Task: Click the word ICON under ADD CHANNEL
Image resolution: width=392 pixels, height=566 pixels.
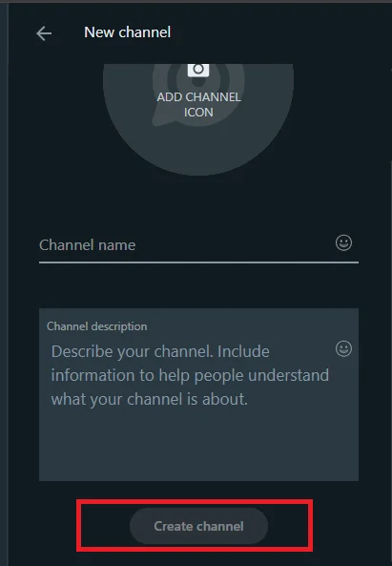Action: [198, 113]
